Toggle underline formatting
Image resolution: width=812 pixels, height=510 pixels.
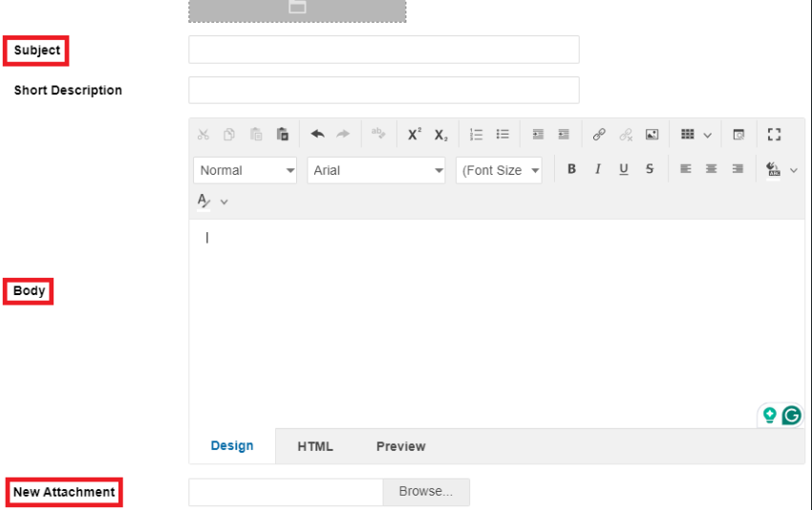[x=624, y=169]
